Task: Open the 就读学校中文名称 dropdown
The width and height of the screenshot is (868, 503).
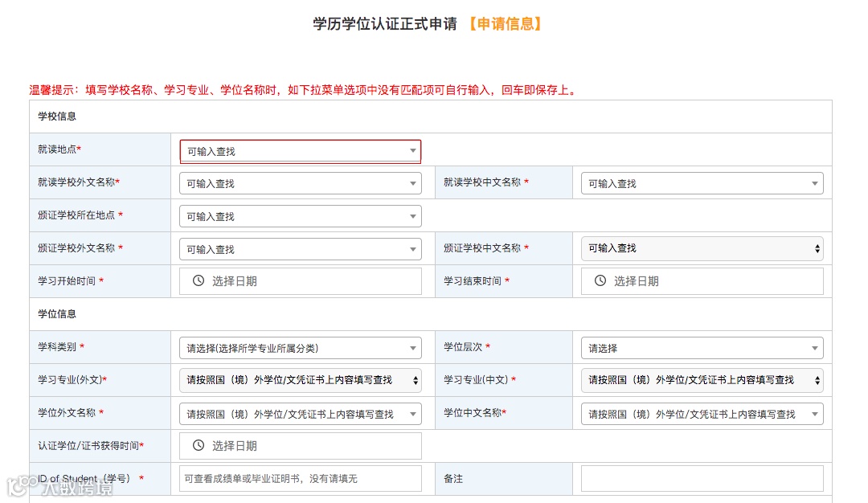Action: tap(702, 183)
